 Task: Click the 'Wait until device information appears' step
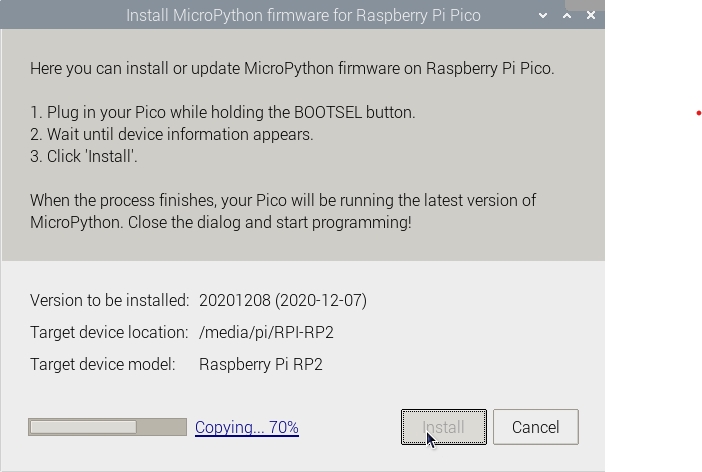(171, 134)
